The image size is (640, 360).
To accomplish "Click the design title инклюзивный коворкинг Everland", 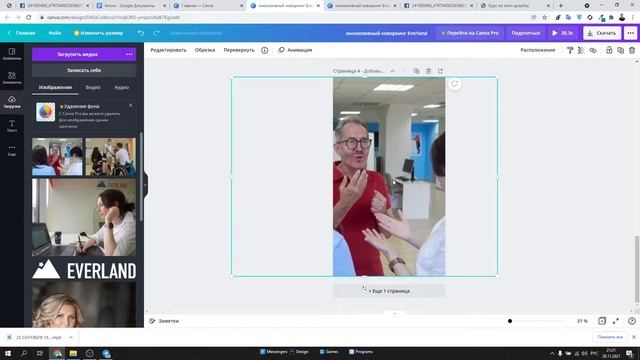I will (386, 33).
